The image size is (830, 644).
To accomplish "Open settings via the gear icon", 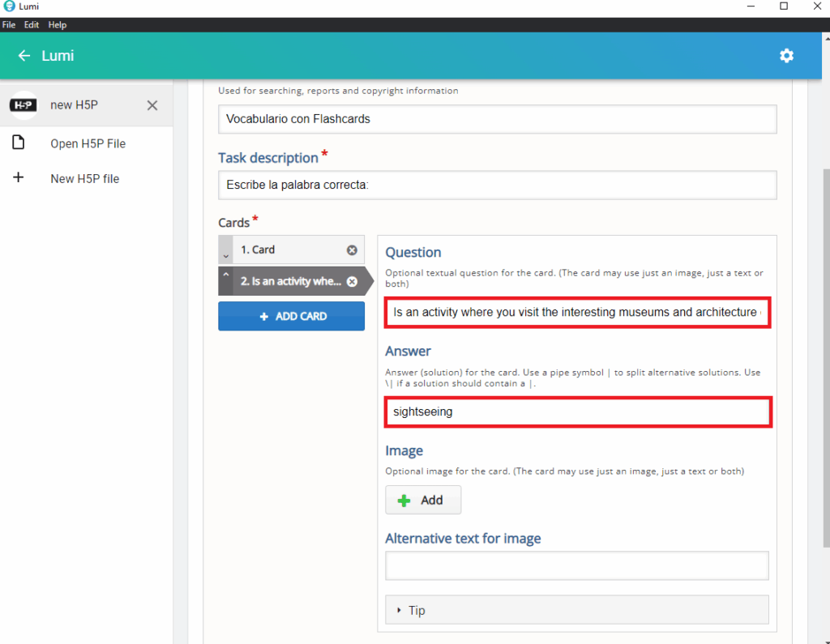I will click(786, 56).
